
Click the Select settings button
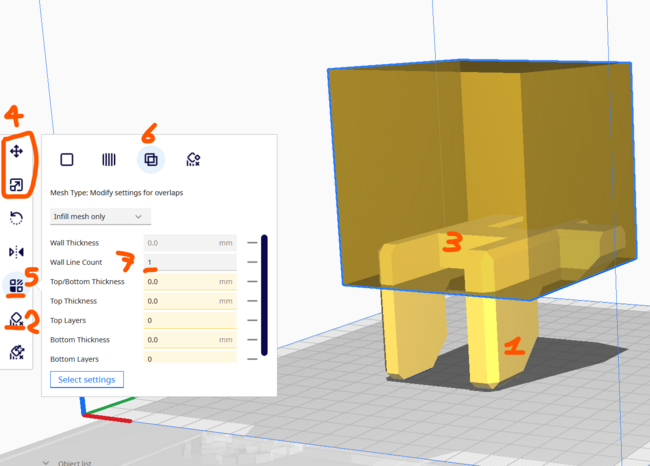click(x=87, y=379)
